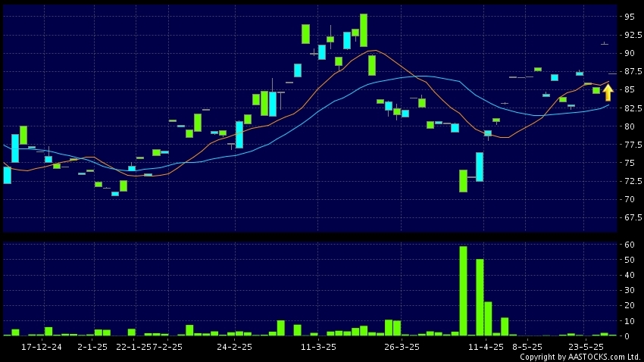Click the tall green candlestick peaking at 95

[x=364, y=30]
